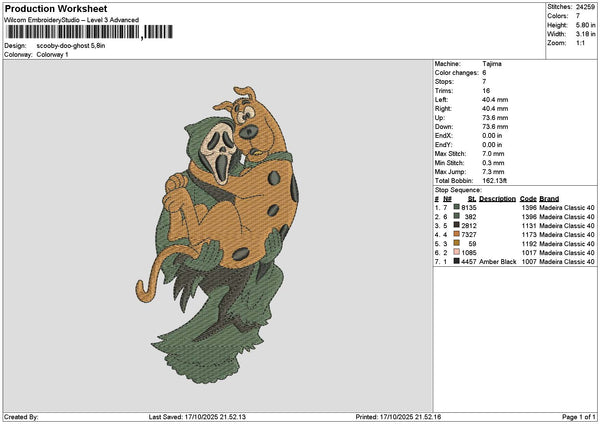Viewport: 600px width, 424px height.
Task: Click the # column header
Action: coord(437,199)
